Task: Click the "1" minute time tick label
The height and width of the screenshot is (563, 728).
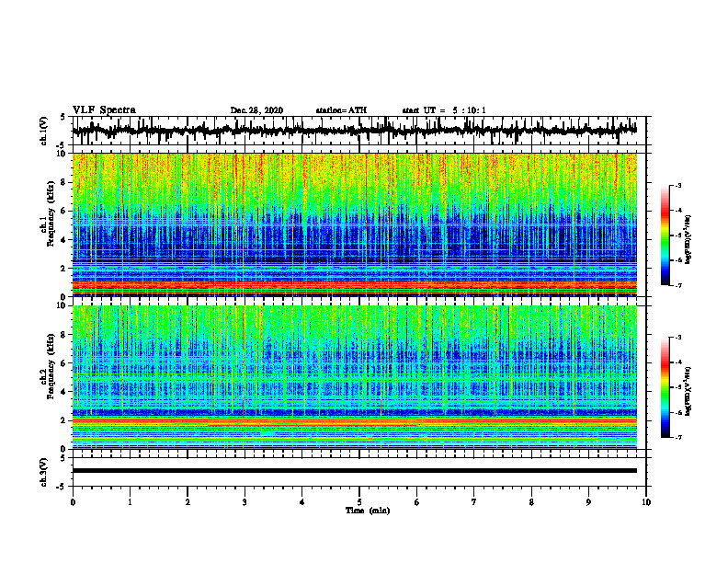Action: (130, 502)
